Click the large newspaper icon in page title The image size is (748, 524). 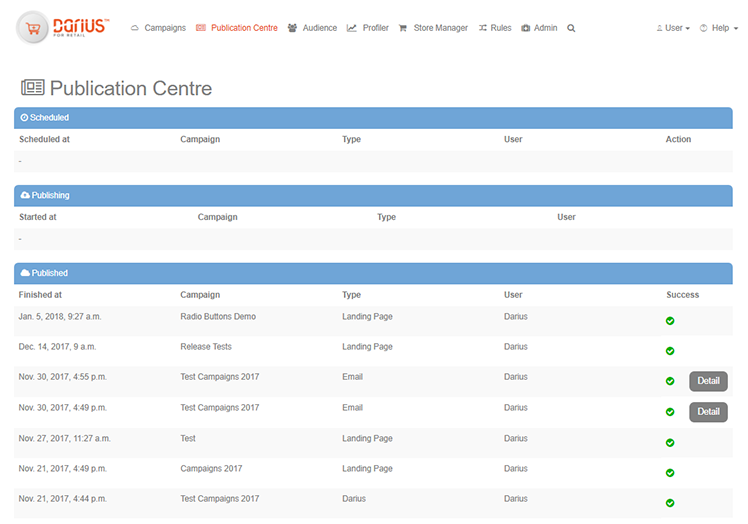point(32,88)
